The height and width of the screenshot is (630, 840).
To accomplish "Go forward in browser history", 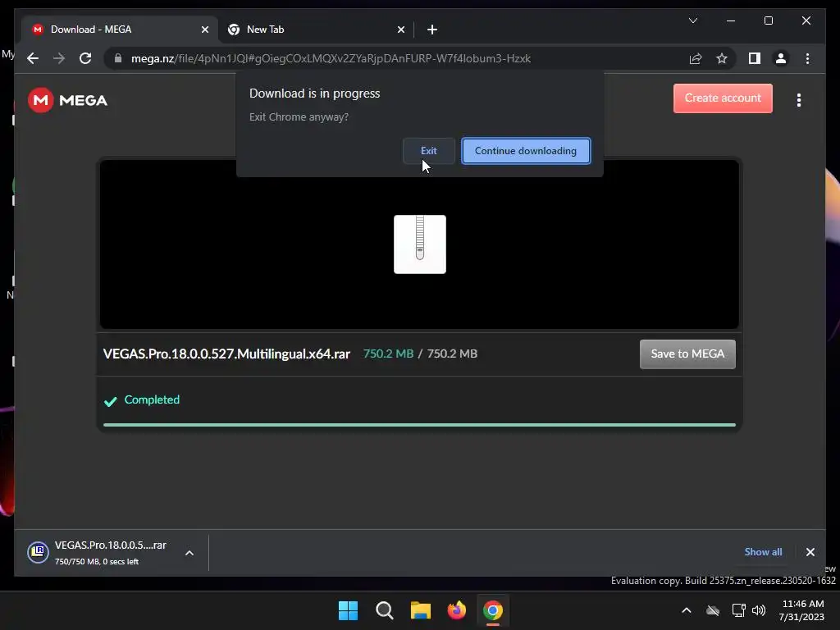I will (x=59, y=58).
